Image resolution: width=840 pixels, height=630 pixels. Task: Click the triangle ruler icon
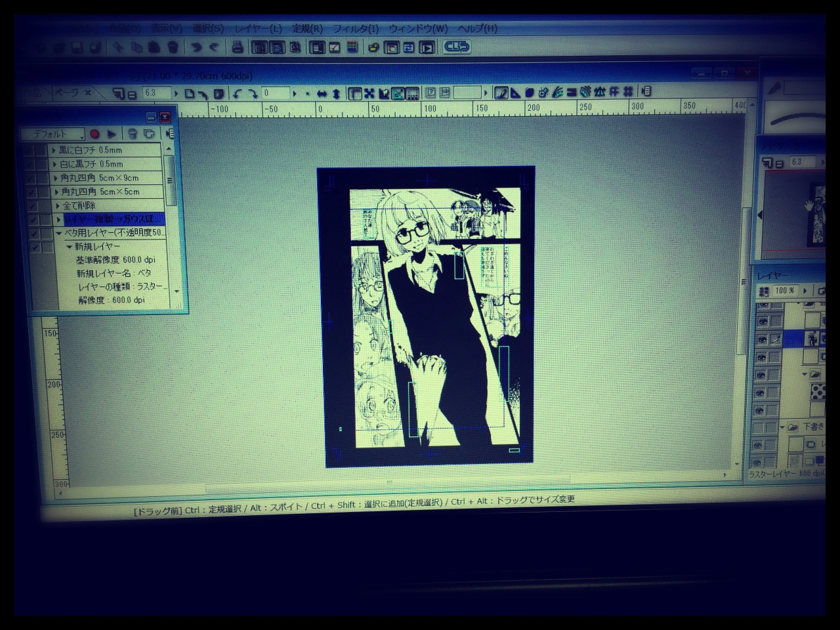[515, 93]
